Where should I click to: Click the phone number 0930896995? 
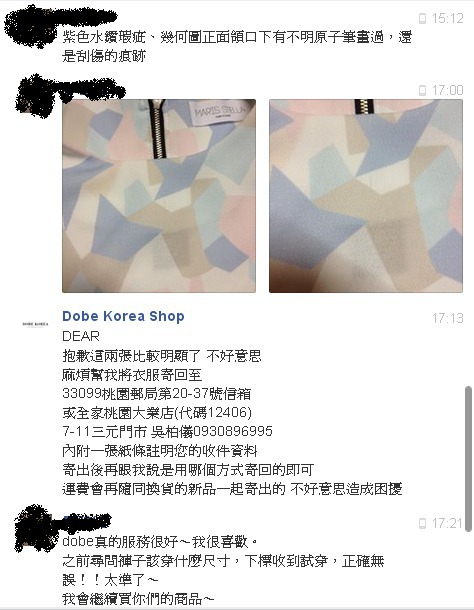233,431
